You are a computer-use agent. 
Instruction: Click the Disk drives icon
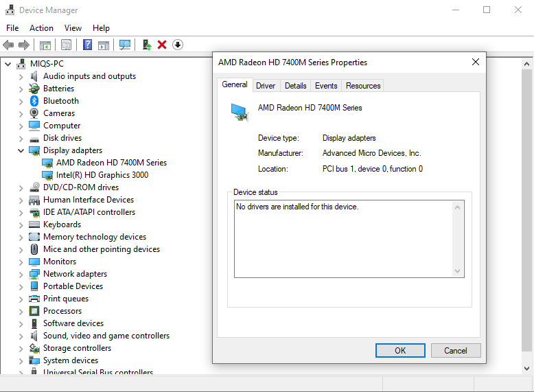click(34, 139)
